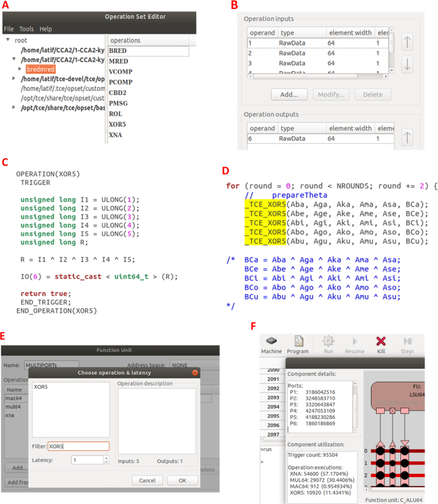Click the operation inputs horizontal scrollbar
The image size is (438, 504).
(305, 77)
